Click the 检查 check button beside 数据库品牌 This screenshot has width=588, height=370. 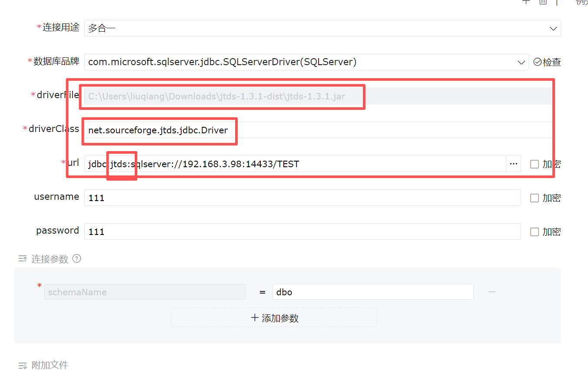pos(547,63)
